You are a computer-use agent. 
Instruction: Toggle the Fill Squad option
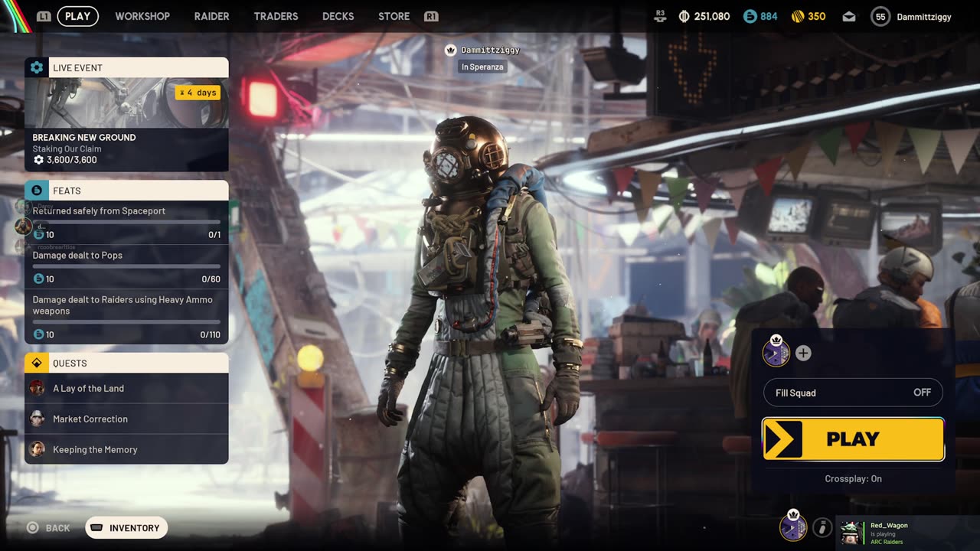tap(853, 393)
